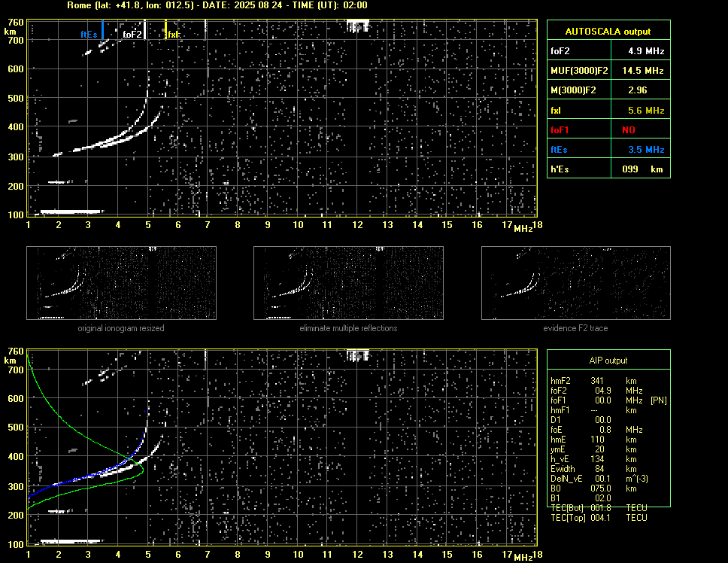Click the hmF2 341 km row
728x563 pixels.
pyautogui.click(x=593, y=381)
